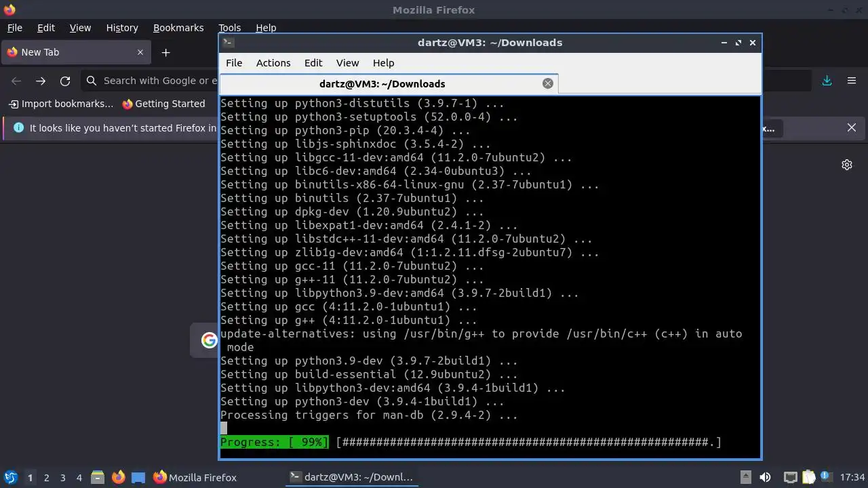Maximize the terminal window
Screen dimensions: 868x488
click(738, 43)
